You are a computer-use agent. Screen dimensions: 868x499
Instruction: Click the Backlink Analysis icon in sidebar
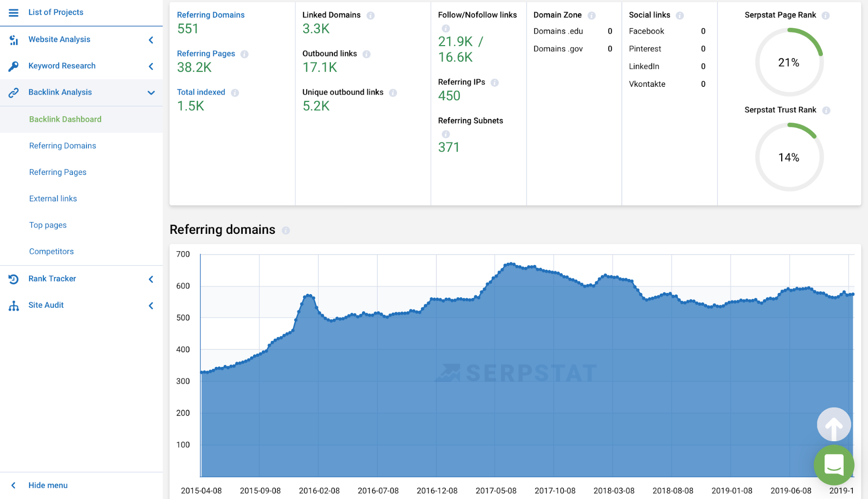click(x=14, y=92)
